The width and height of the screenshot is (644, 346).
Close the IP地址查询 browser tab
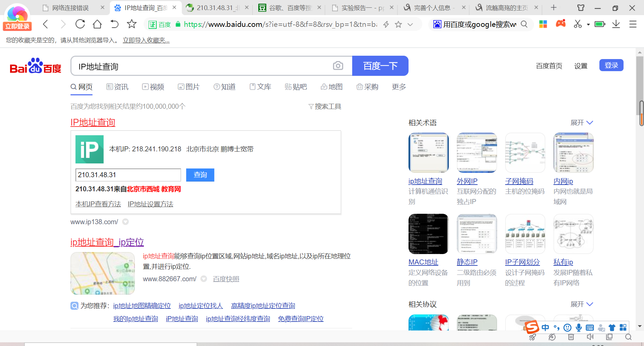tap(174, 7)
